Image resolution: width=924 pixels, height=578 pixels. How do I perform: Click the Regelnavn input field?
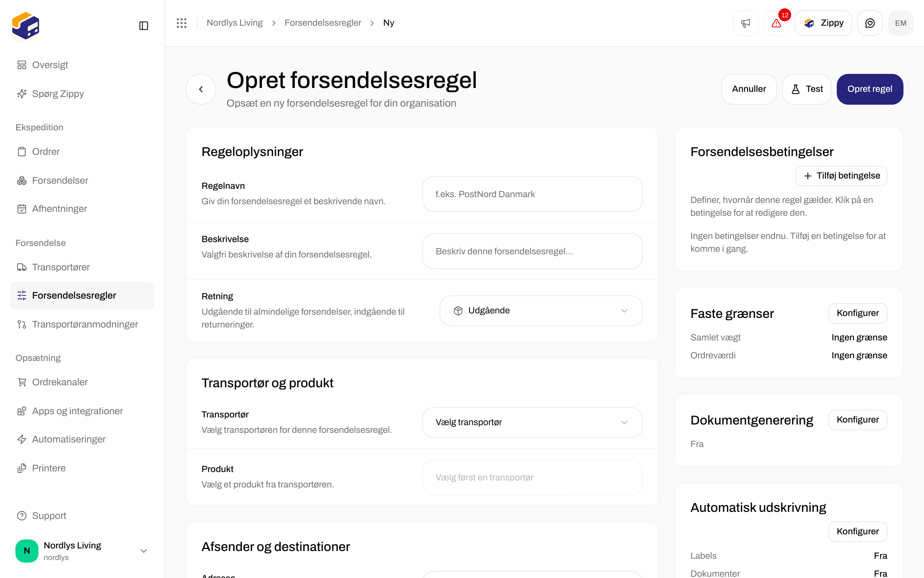(x=532, y=194)
